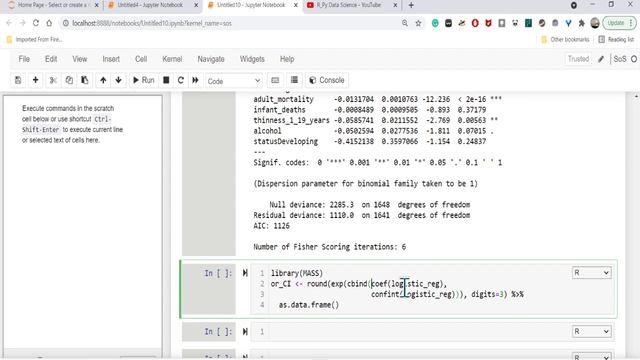The height and width of the screenshot is (360, 640).
Task: Go to browser home page icon
Action: click(x=49, y=23)
